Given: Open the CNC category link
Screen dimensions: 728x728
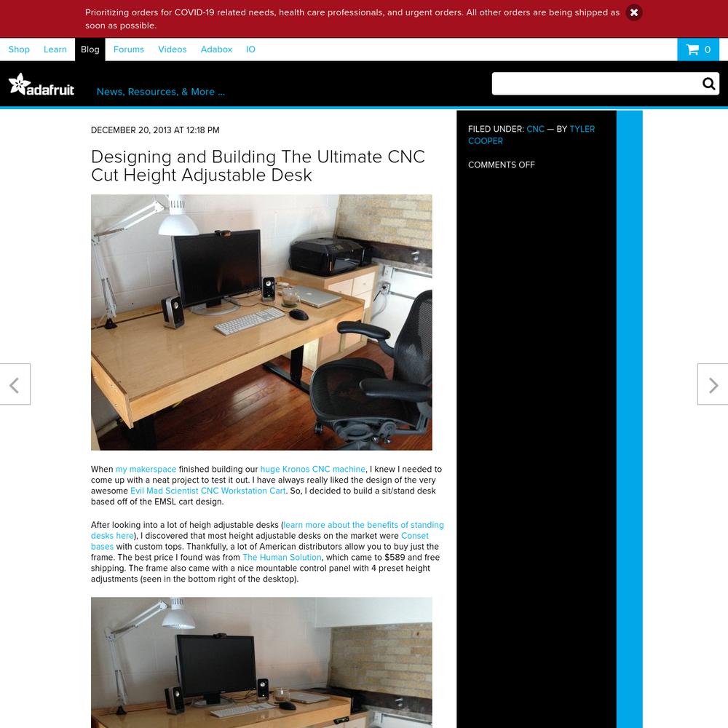Looking at the screenshot, I should click(x=535, y=129).
